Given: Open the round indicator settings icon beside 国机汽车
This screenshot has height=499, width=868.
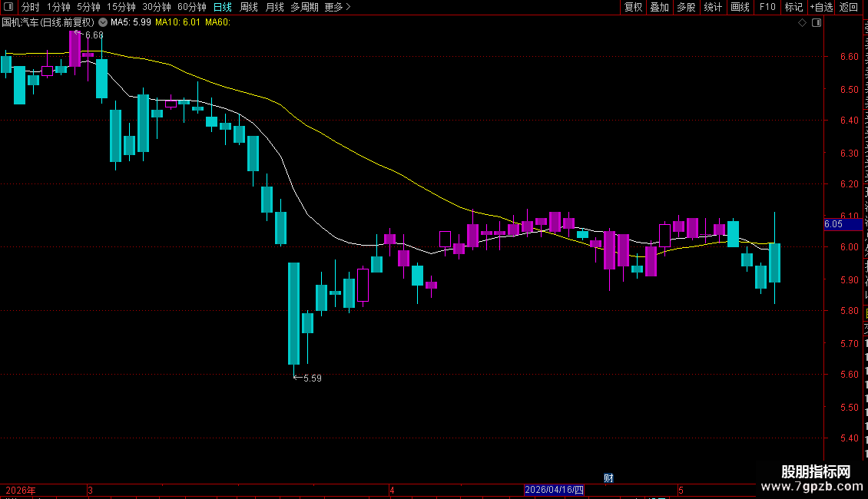Looking at the screenshot, I should coord(103,22).
